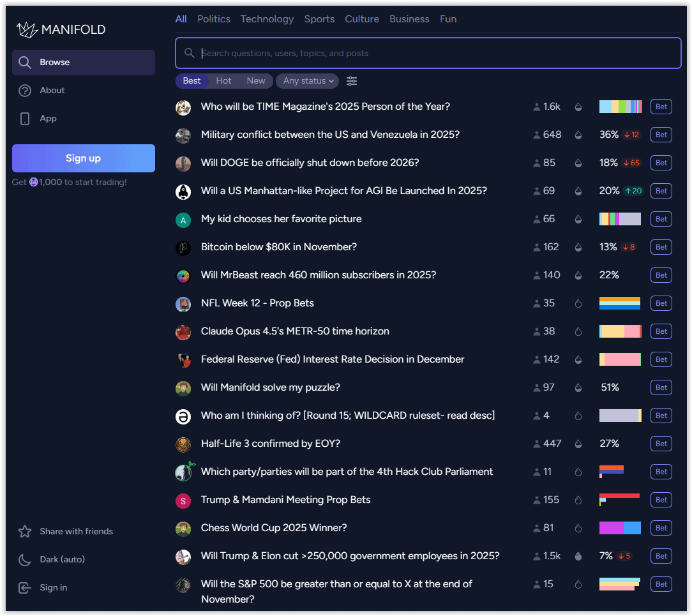
Task: Bet on Chess World Cup 2025 Winner
Action: click(661, 528)
